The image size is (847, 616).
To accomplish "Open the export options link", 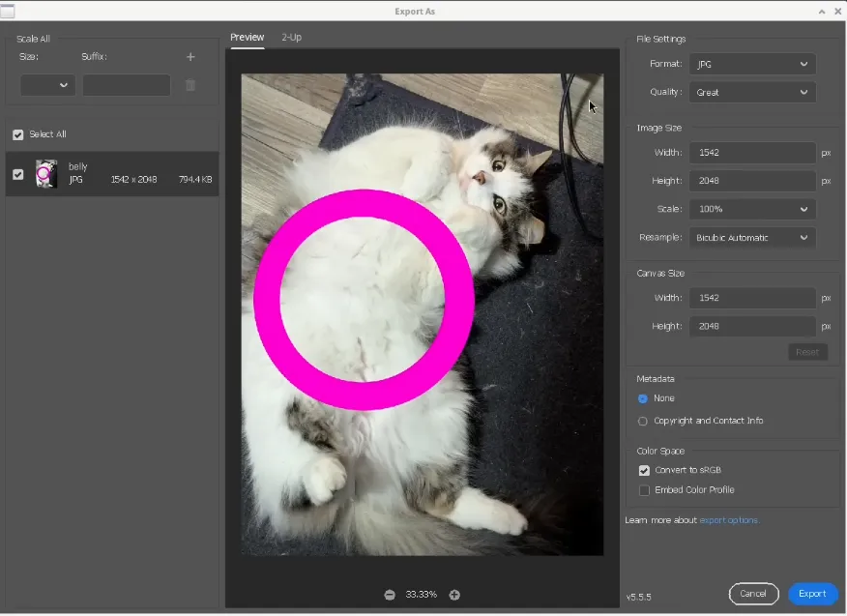I will (x=729, y=520).
